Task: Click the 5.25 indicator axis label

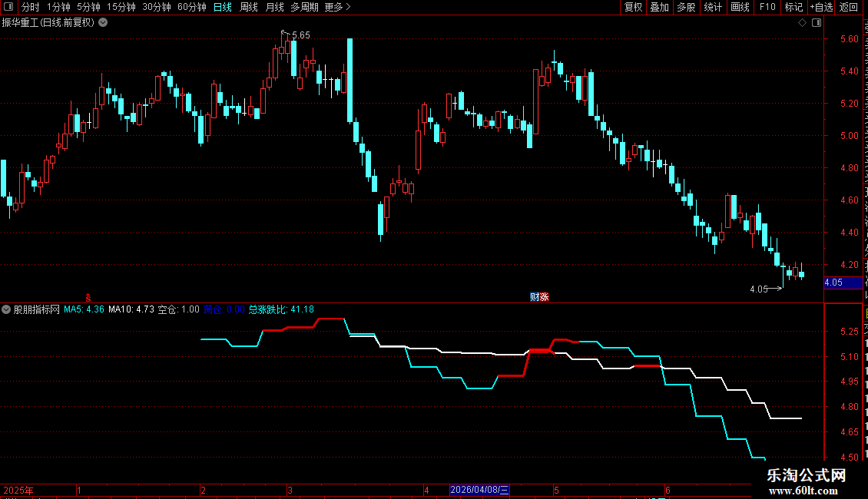Action: (849, 332)
